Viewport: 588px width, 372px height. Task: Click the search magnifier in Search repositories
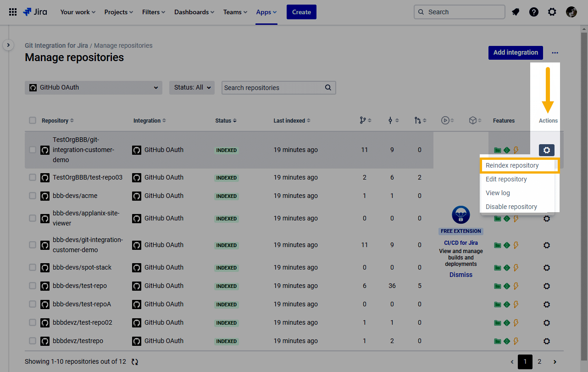pyautogui.click(x=328, y=88)
